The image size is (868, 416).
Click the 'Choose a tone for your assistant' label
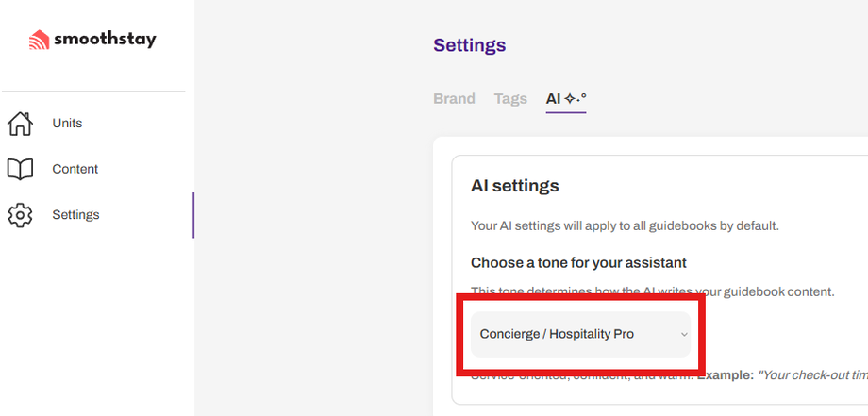click(578, 262)
